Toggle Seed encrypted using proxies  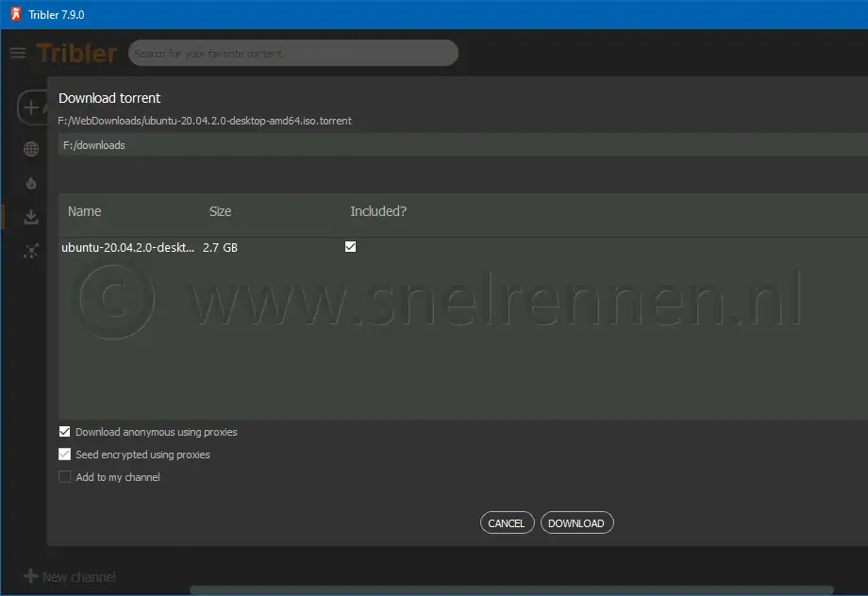tap(65, 455)
